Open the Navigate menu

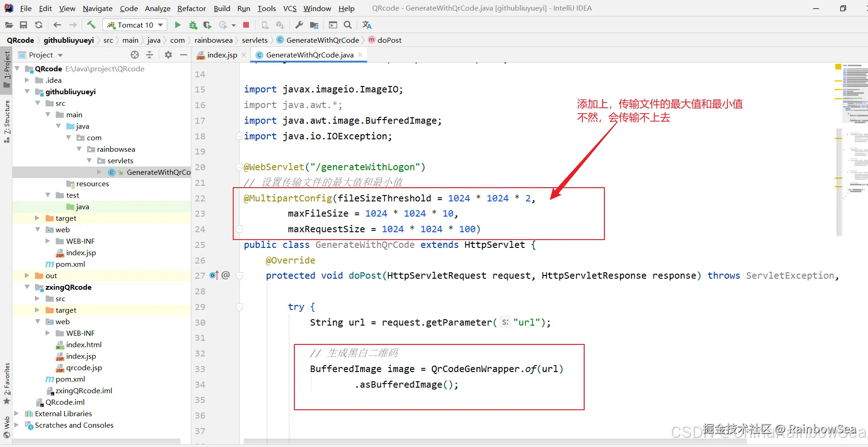click(x=98, y=8)
